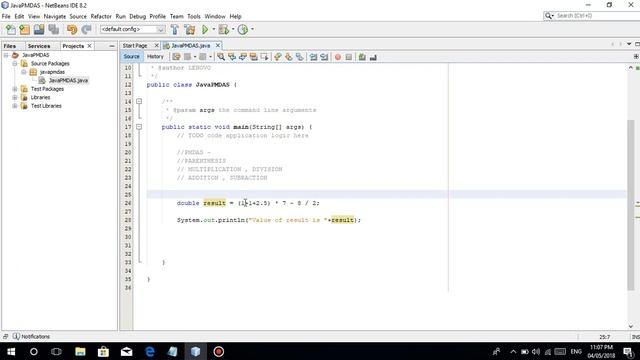The width and height of the screenshot is (640, 360).
Task: Undo the last edit
Action: [72, 29]
